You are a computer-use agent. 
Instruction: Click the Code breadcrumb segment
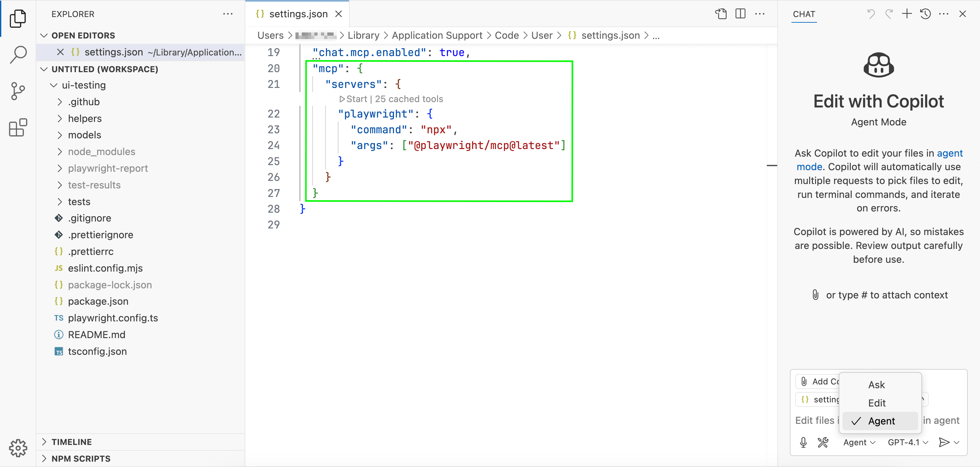pos(507,35)
